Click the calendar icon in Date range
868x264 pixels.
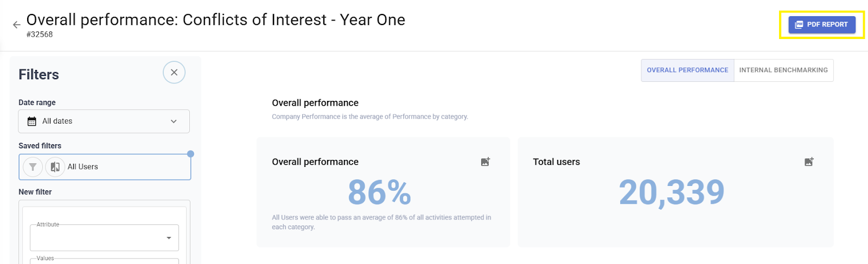point(32,121)
